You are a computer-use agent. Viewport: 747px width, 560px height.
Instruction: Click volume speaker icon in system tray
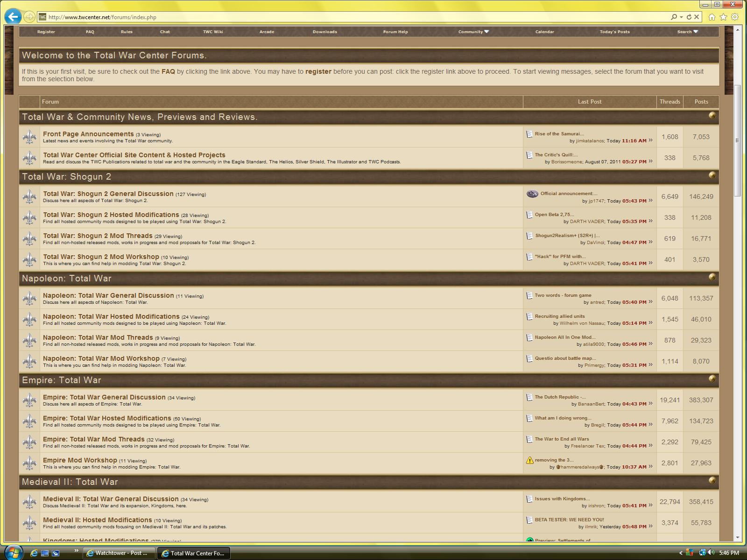click(x=711, y=553)
